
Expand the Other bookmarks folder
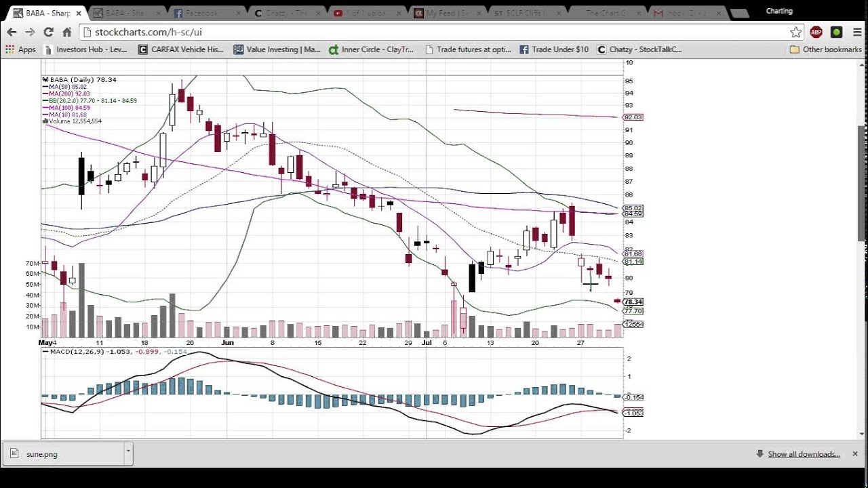(825, 49)
